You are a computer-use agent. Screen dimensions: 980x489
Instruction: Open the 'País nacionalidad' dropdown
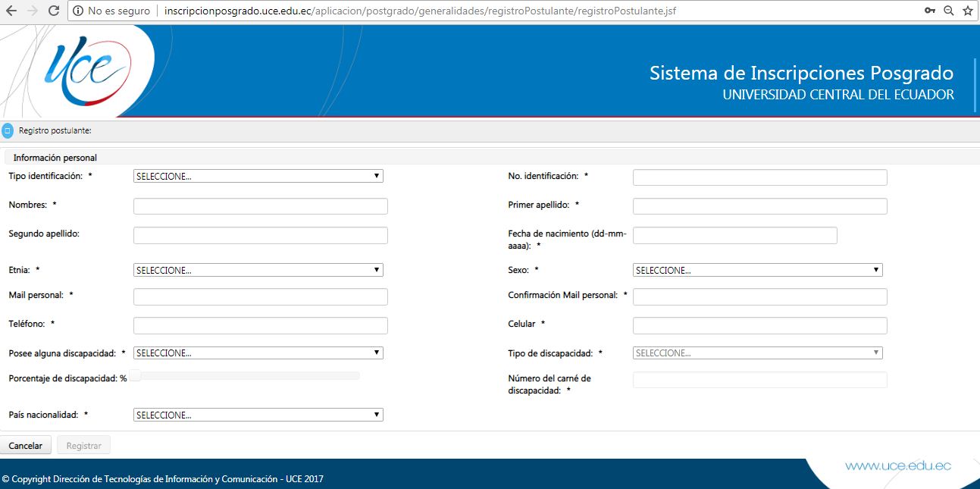[258, 414]
